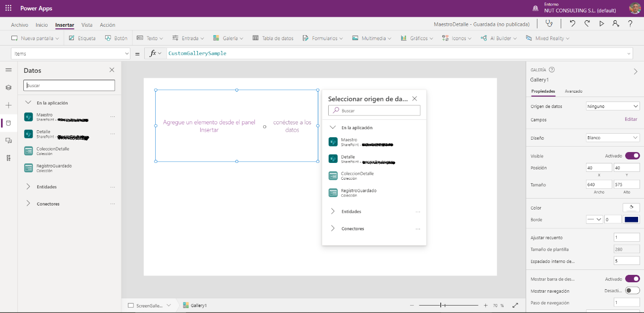This screenshot has height=313, width=644.
Task: Open the Share user icon
Action: [x=615, y=23]
